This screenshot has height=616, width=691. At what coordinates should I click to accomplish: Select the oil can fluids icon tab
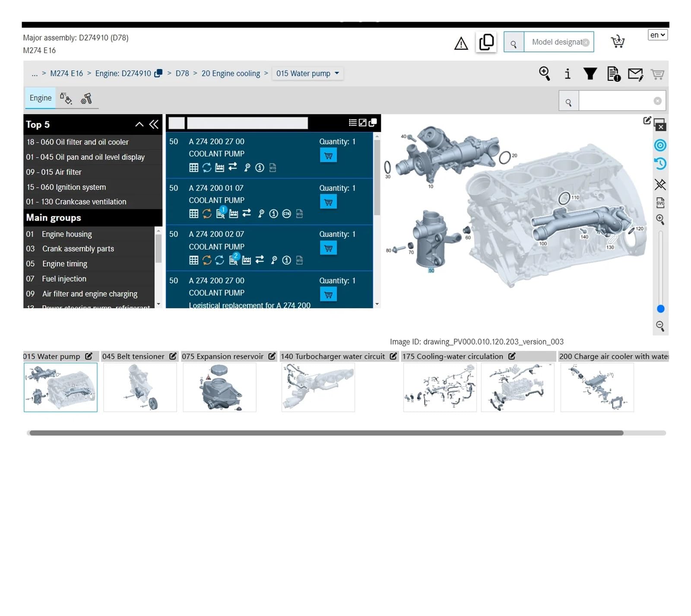pyautogui.click(x=66, y=98)
